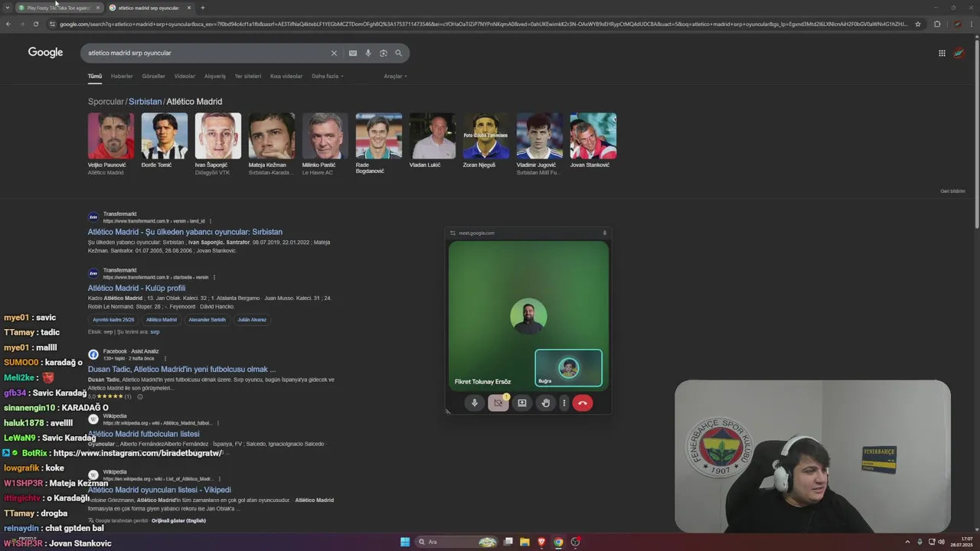This screenshot has height=551, width=980.
Task: Click the Geri bildirim feedback link
Action: (952, 191)
